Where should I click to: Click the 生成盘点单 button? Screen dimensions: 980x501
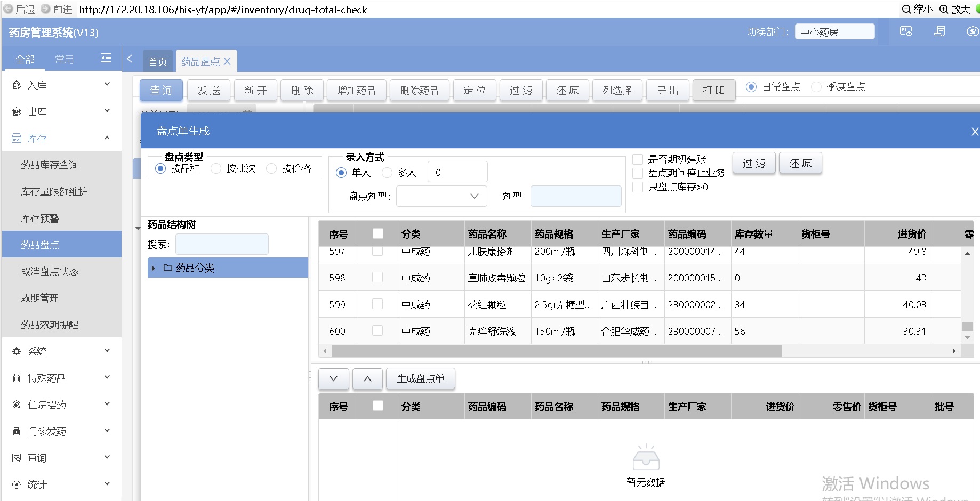point(420,379)
